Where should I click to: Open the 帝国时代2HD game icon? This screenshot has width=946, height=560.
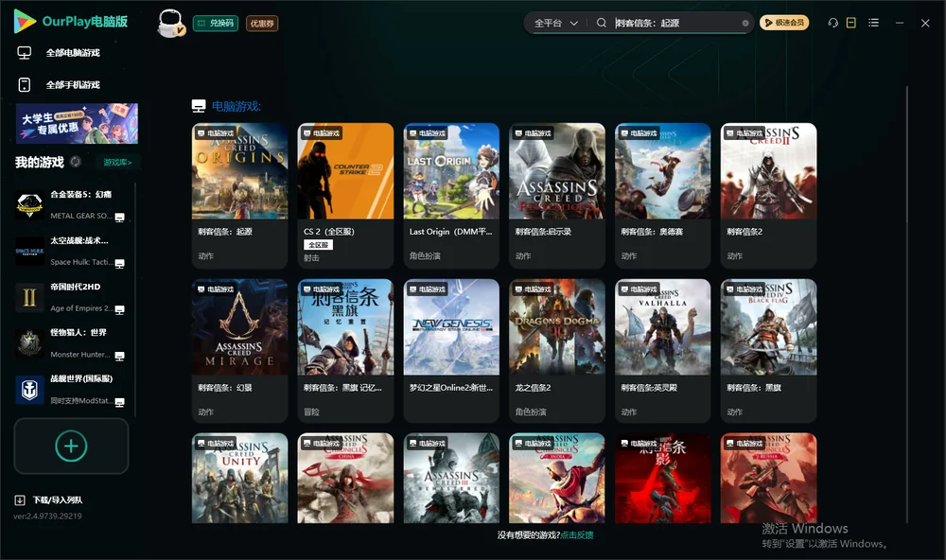[29, 297]
